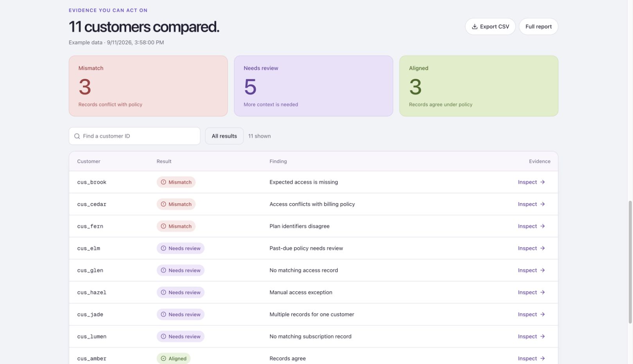Inspect evidence for cus_glen

(x=531, y=270)
